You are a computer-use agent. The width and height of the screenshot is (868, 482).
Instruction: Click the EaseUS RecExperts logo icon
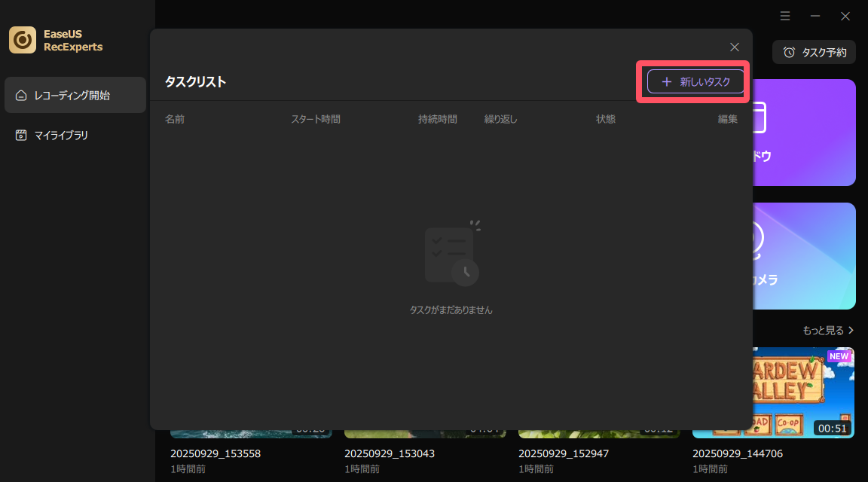coord(23,41)
